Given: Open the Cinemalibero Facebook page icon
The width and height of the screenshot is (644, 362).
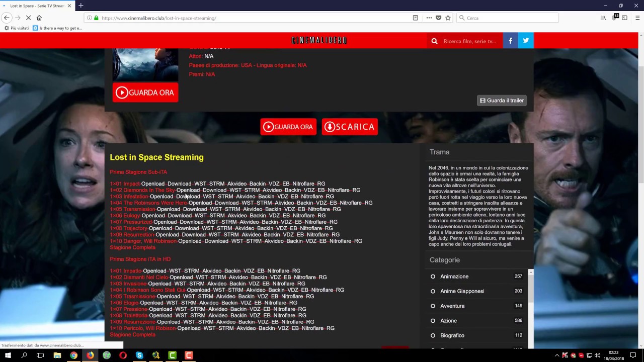Looking at the screenshot, I should pos(510,41).
